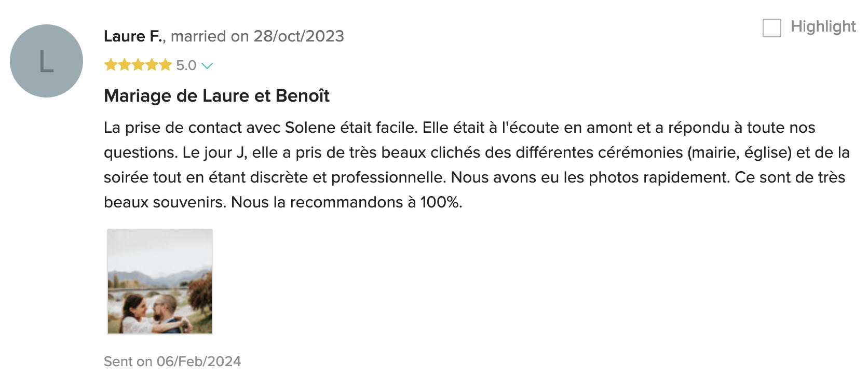This screenshot has height=390, width=868.
Task: Select the fifth rating star
Action: pos(165,65)
